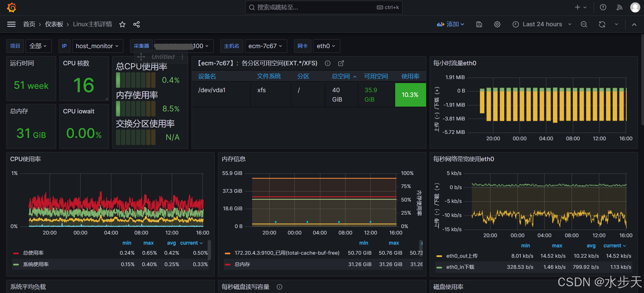Open refresh interval dropdown arrow

[x=616, y=24]
